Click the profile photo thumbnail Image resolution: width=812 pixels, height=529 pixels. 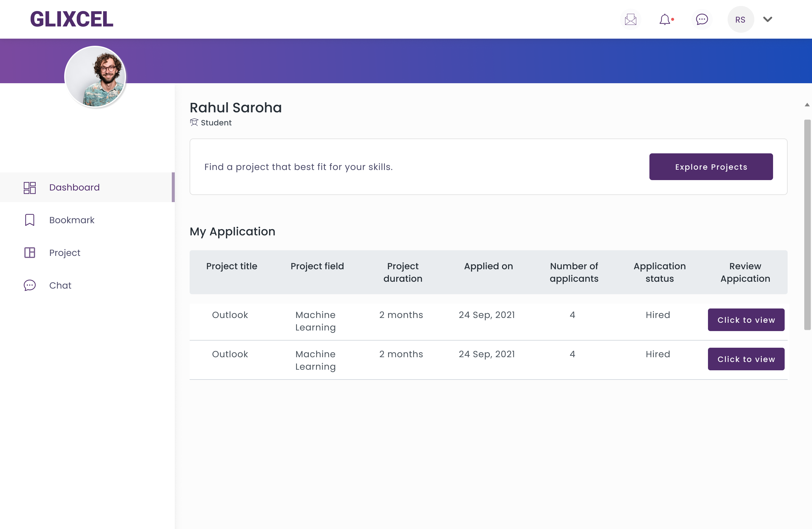[x=95, y=76]
